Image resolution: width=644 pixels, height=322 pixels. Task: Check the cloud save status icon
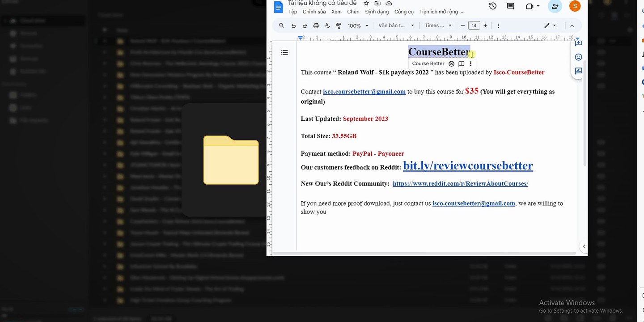pyautogui.click(x=389, y=3)
